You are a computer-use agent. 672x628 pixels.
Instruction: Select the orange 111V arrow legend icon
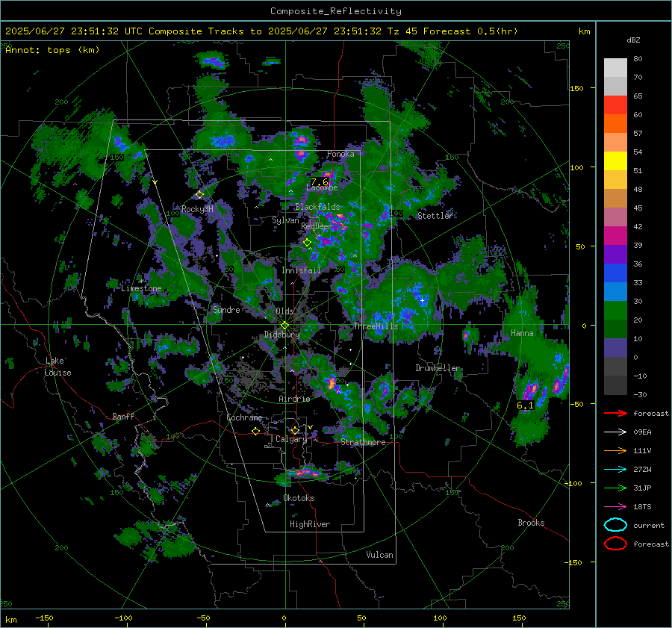point(615,450)
